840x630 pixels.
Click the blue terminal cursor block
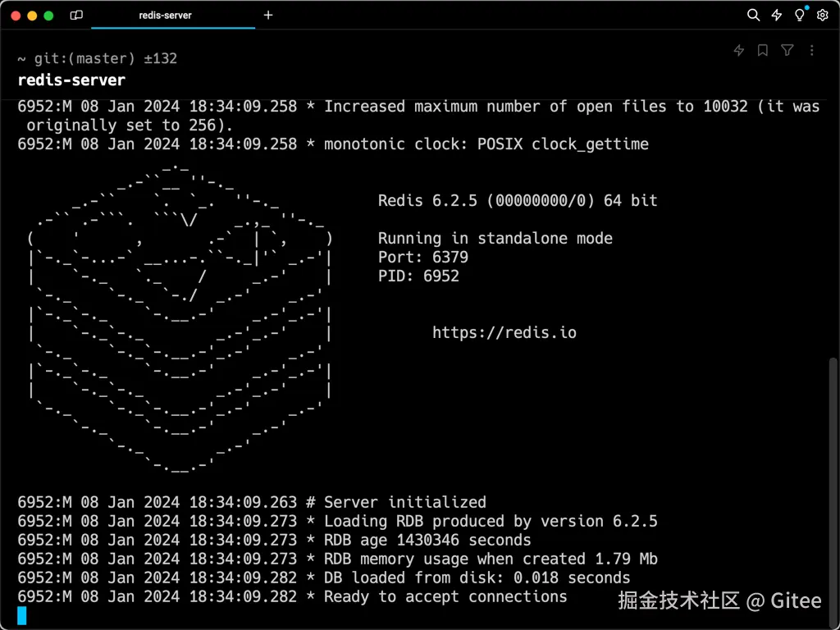22,615
